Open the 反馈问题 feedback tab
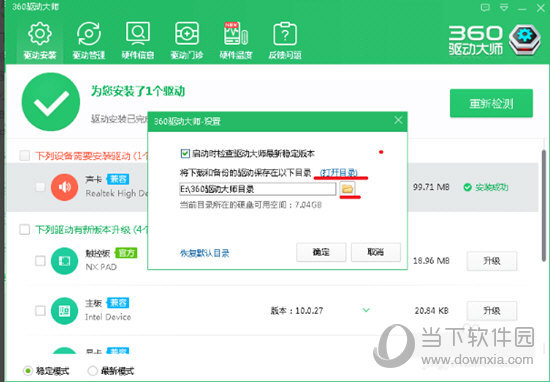The width and height of the screenshot is (550, 382). (285, 41)
